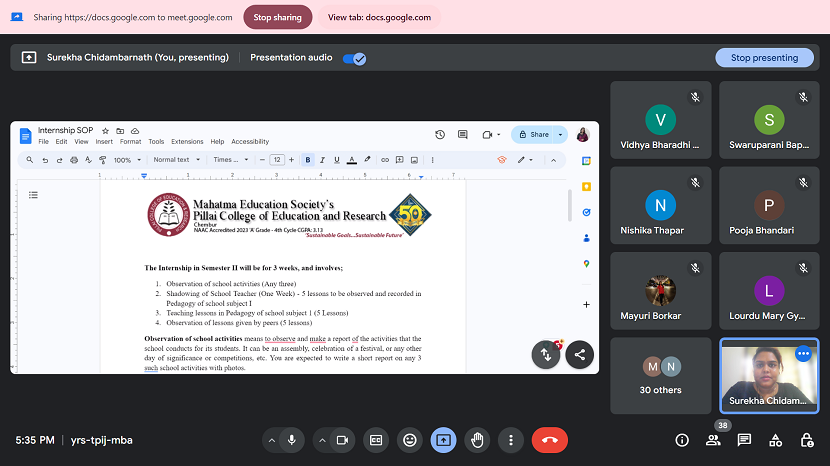Screen dimensions: 830x466
Task: Open meeting details info icon
Action: [682, 440]
